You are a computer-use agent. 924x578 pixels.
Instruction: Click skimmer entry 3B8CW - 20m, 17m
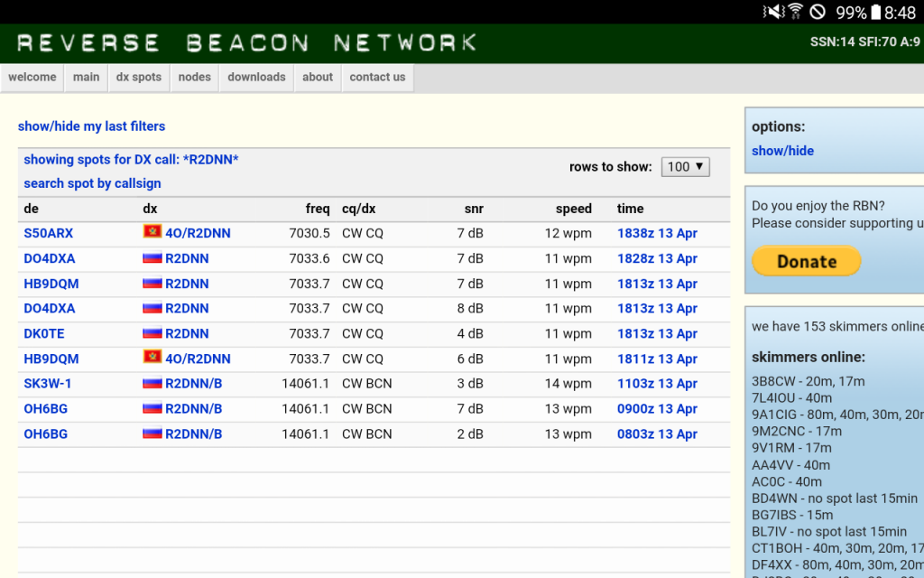click(808, 381)
